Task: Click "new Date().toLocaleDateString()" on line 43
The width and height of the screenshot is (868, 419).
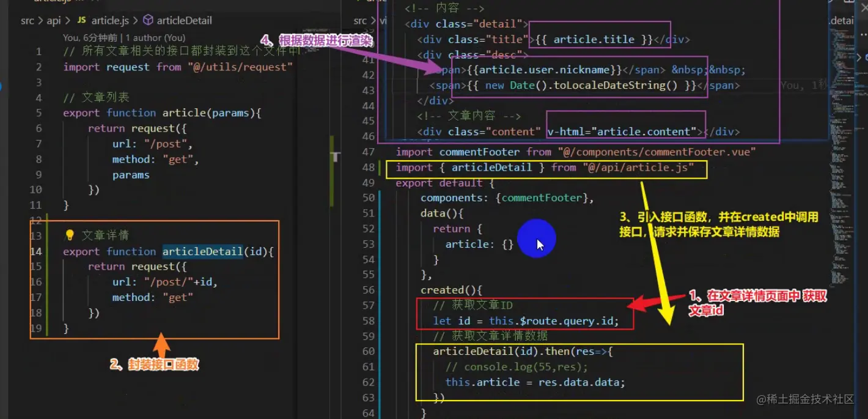Action: click(x=581, y=85)
